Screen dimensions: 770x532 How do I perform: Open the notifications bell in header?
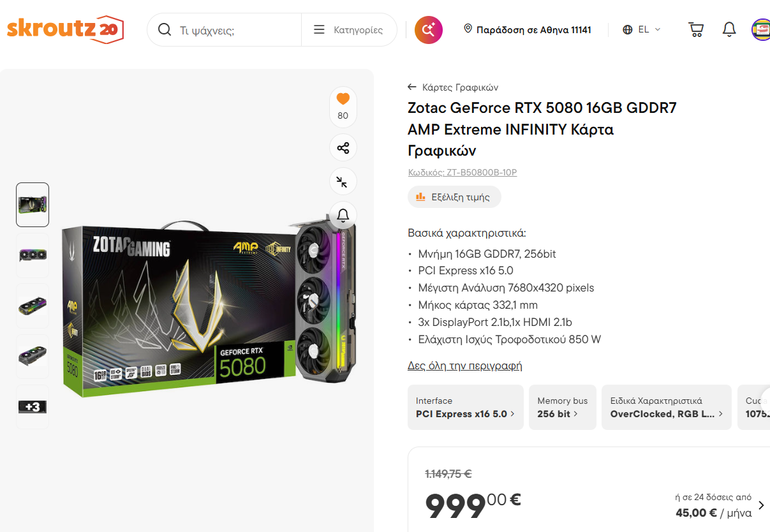point(729,29)
